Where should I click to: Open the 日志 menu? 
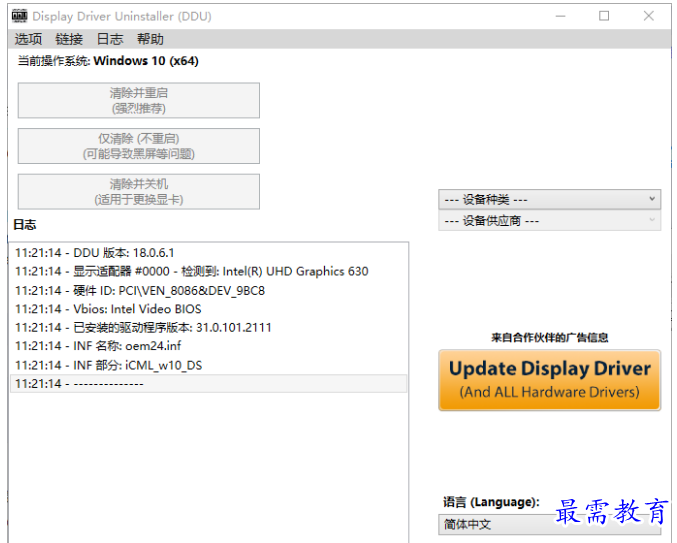tap(110, 39)
